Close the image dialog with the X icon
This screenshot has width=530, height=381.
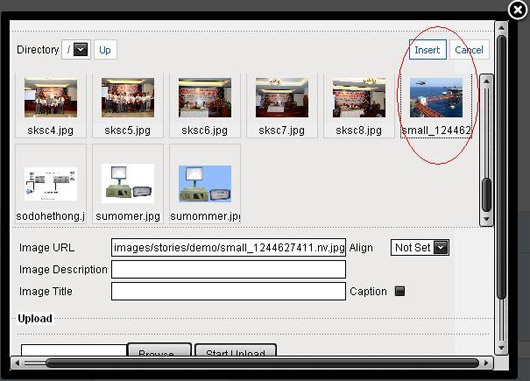pyautogui.click(x=518, y=10)
